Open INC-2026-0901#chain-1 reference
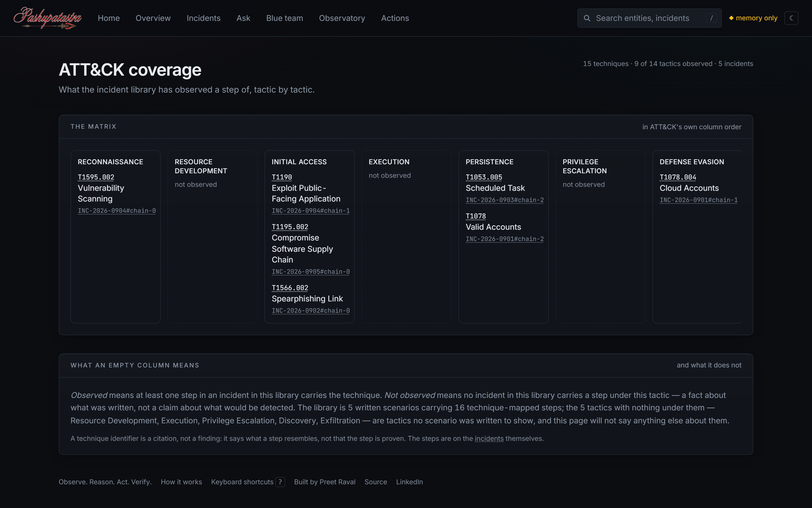 [699, 200]
